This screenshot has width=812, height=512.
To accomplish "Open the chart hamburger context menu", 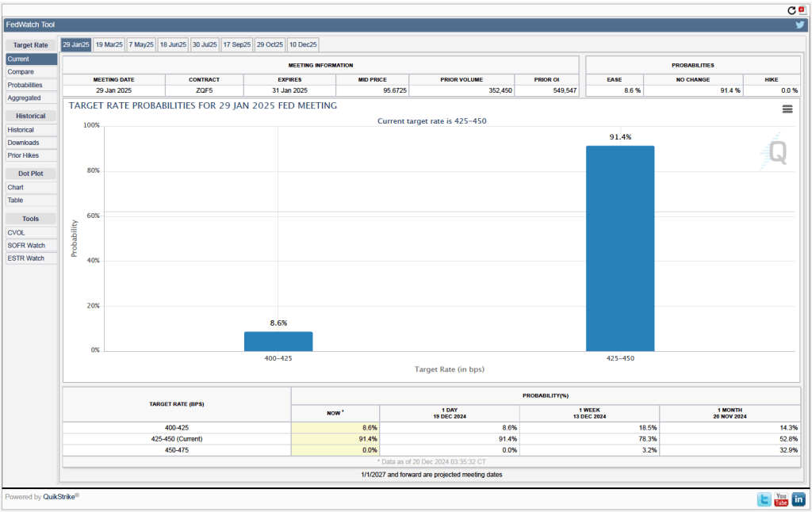I will pyautogui.click(x=787, y=109).
